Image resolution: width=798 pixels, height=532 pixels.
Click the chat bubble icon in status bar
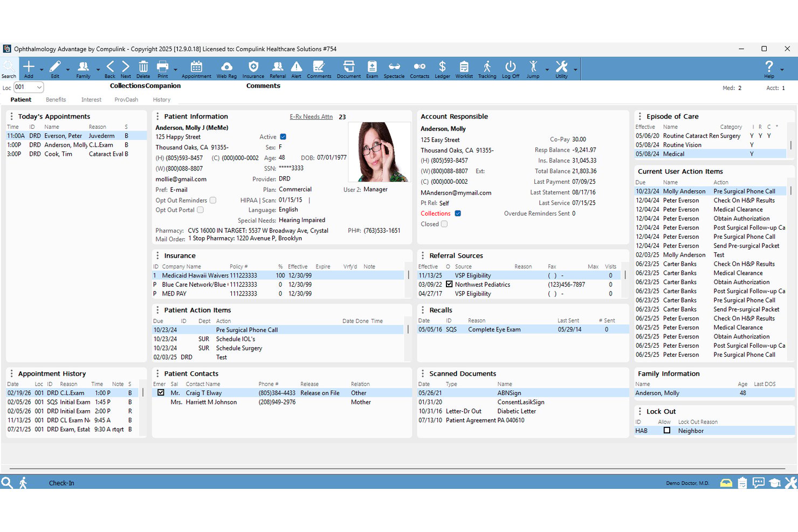pyautogui.click(x=759, y=483)
